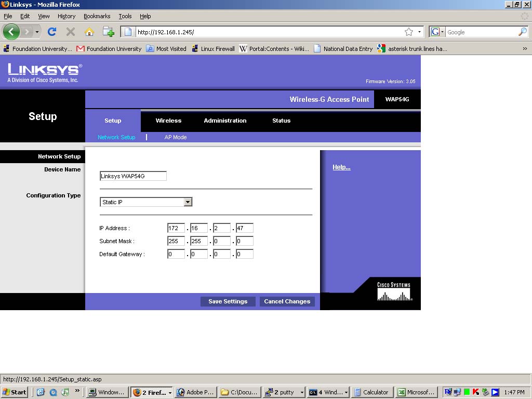Open the 4 Wind... command prompt group
The image size is (532, 399).
(328, 392)
